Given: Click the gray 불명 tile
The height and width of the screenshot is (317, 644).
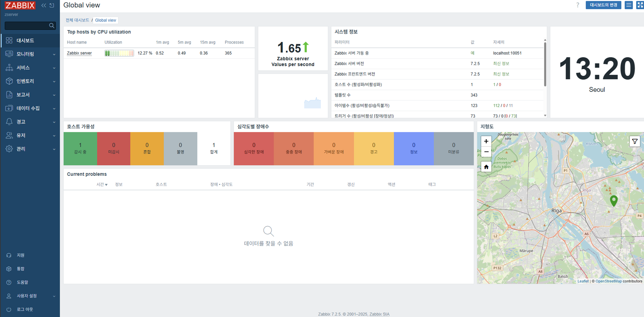Looking at the screenshot, I should (x=180, y=149).
